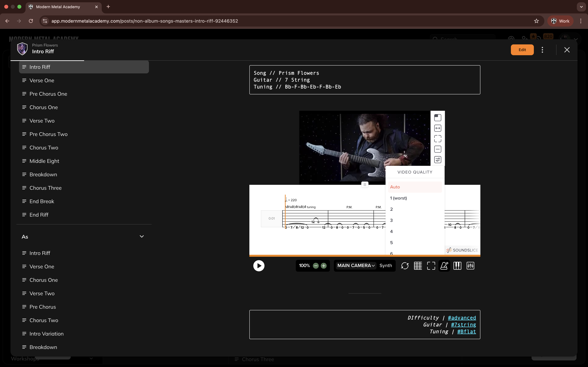
Task: Seek on the orange playback progress bar
Action: (x=364, y=255)
